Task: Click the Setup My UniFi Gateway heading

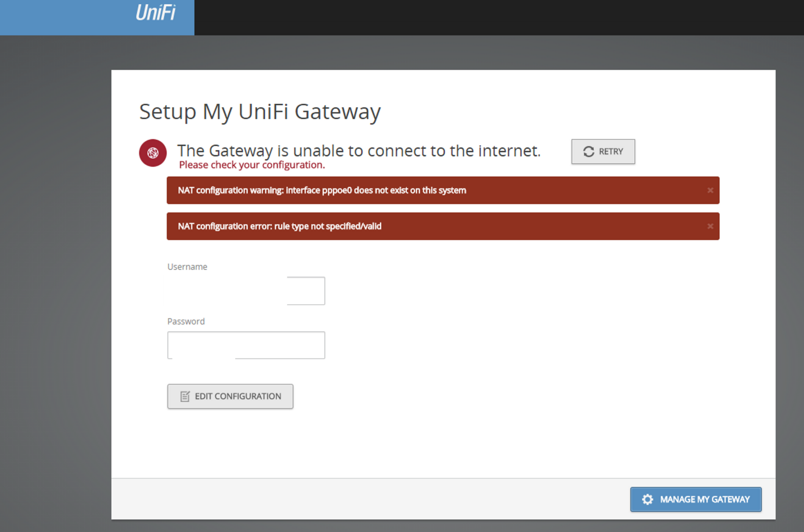Action: [x=260, y=112]
